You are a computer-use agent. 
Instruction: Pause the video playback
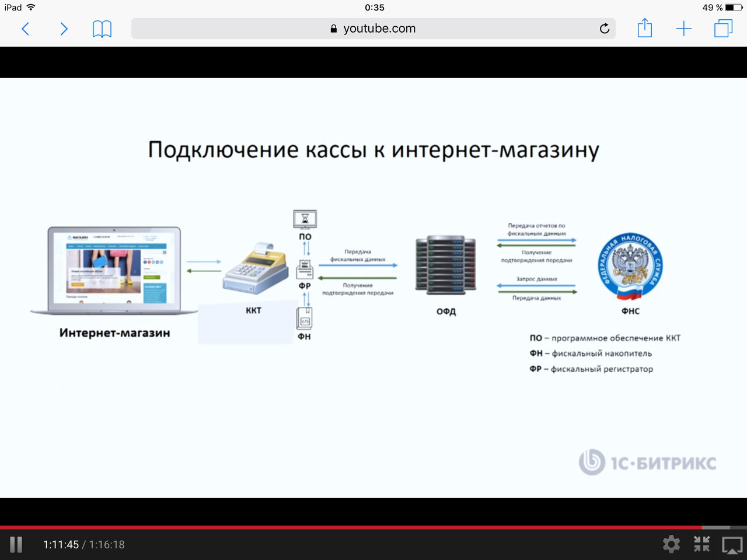[x=16, y=545]
